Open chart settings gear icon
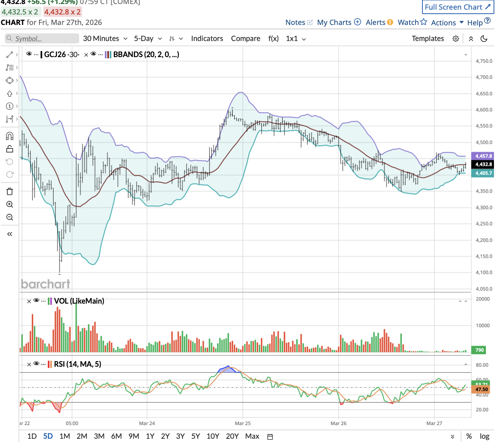504x448 pixels. coord(456,39)
